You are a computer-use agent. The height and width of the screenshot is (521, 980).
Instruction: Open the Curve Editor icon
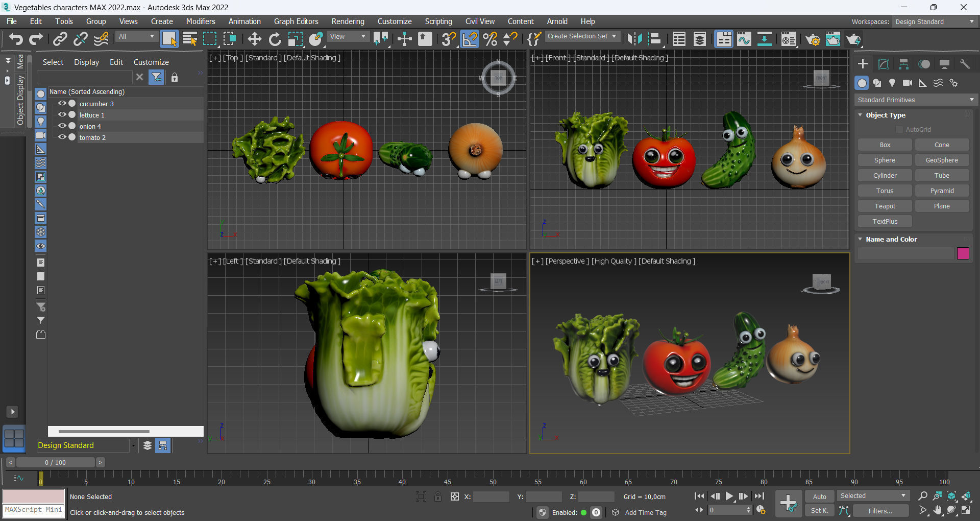point(744,39)
